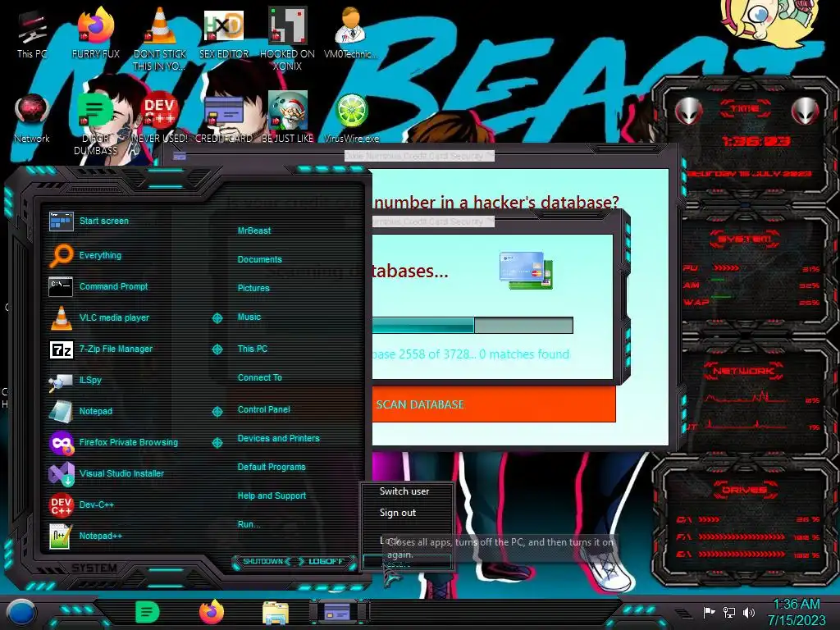
Task: Launch Firefox Private Browsing
Action: click(x=113, y=442)
